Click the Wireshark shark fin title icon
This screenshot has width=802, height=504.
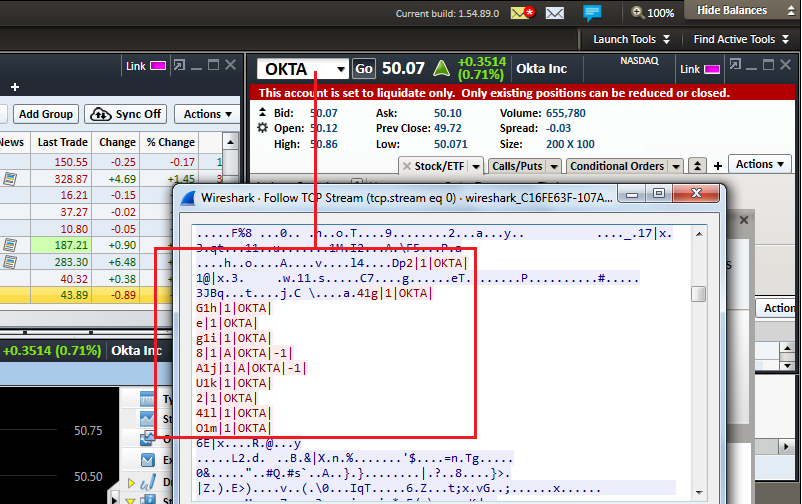[189, 198]
